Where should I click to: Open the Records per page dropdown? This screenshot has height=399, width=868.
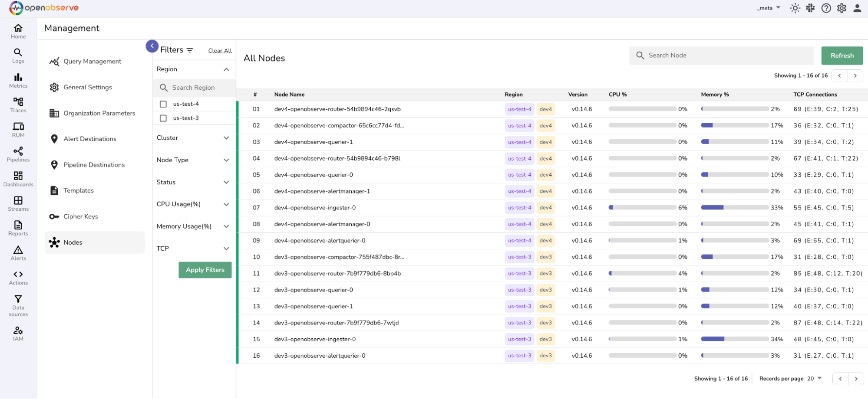click(x=814, y=379)
